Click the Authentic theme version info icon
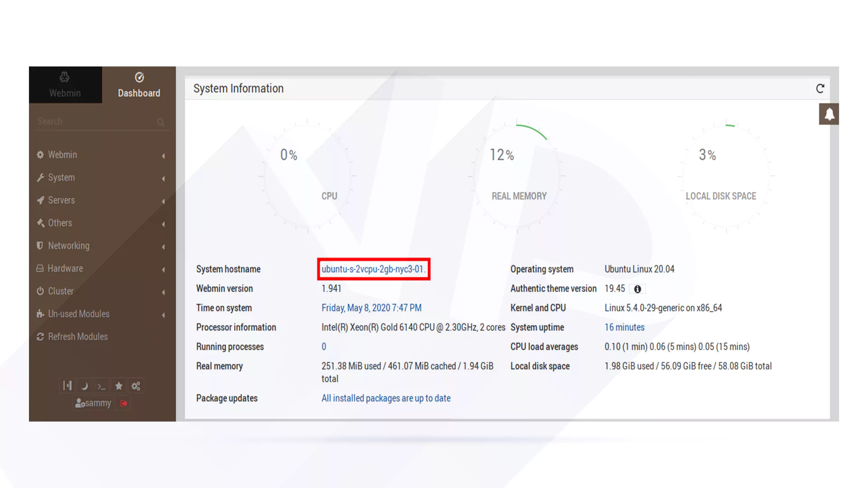 pyautogui.click(x=637, y=289)
